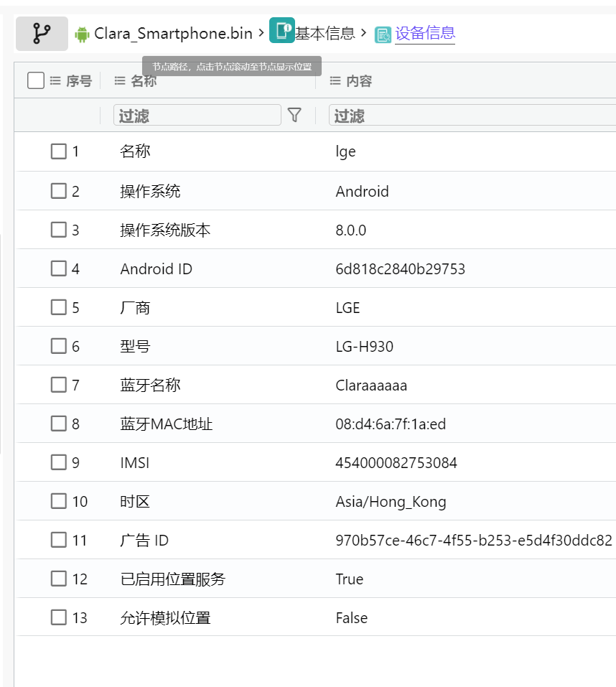Click the IMSI name cell
The image size is (616, 687).
coord(135,463)
